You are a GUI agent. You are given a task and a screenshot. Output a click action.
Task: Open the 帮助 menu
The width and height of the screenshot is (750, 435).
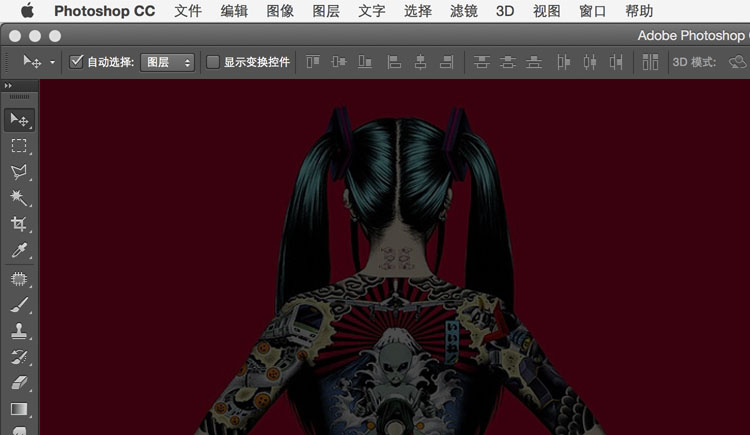639,11
